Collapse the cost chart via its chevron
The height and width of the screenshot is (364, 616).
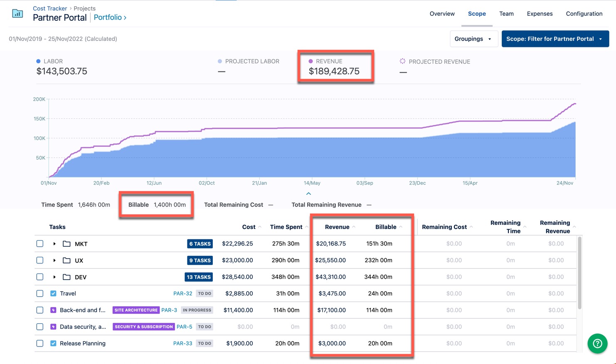(x=308, y=193)
